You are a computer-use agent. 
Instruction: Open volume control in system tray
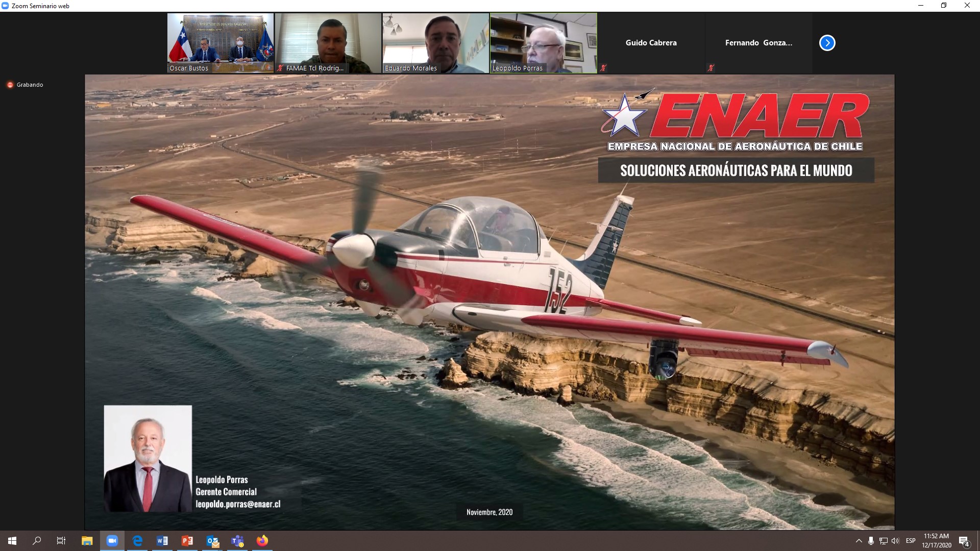(x=895, y=541)
